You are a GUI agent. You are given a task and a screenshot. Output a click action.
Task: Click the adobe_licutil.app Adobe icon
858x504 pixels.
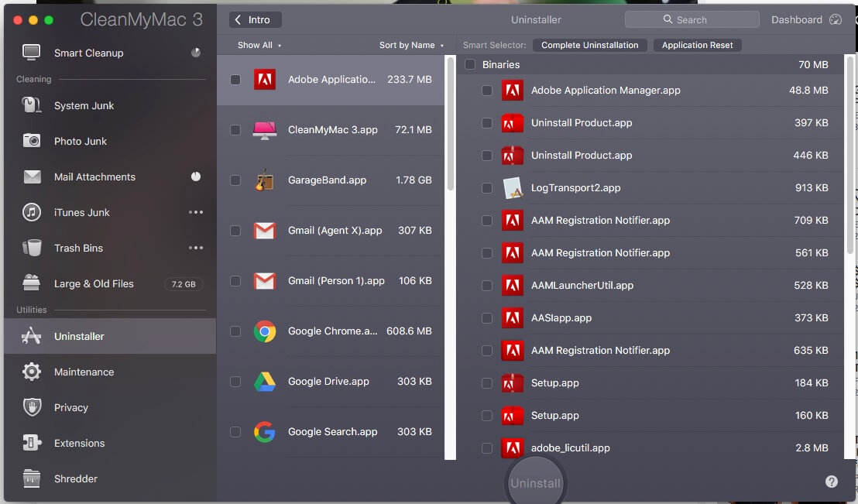(x=512, y=447)
